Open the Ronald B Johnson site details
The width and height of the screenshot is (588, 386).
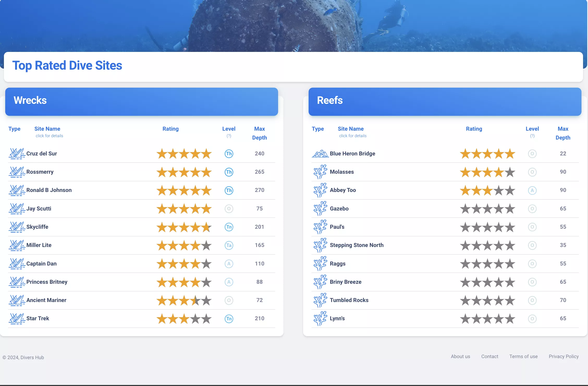tap(49, 190)
